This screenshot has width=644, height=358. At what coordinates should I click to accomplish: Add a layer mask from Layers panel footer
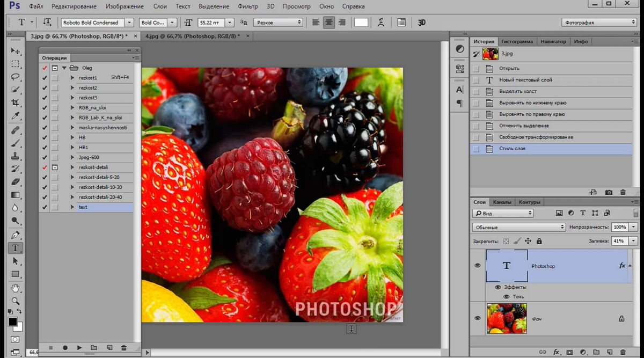(569, 352)
